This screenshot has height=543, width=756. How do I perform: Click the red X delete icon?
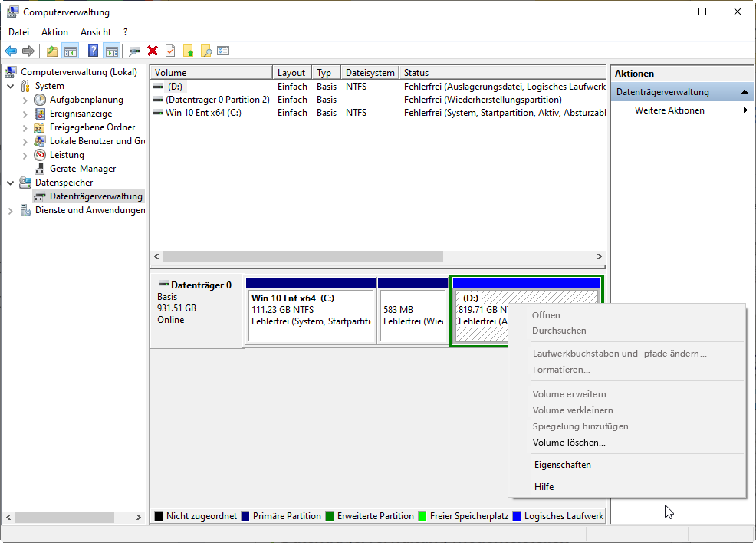coord(153,51)
